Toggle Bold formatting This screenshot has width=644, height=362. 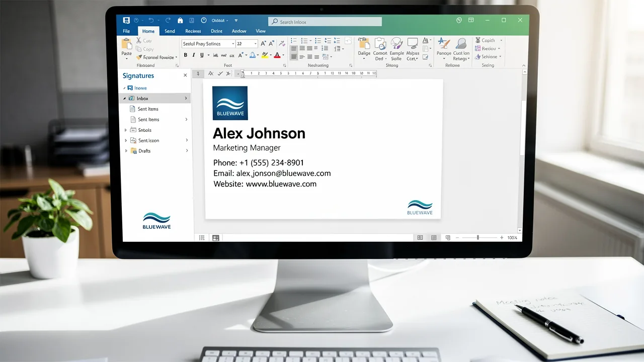click(186, 55)
